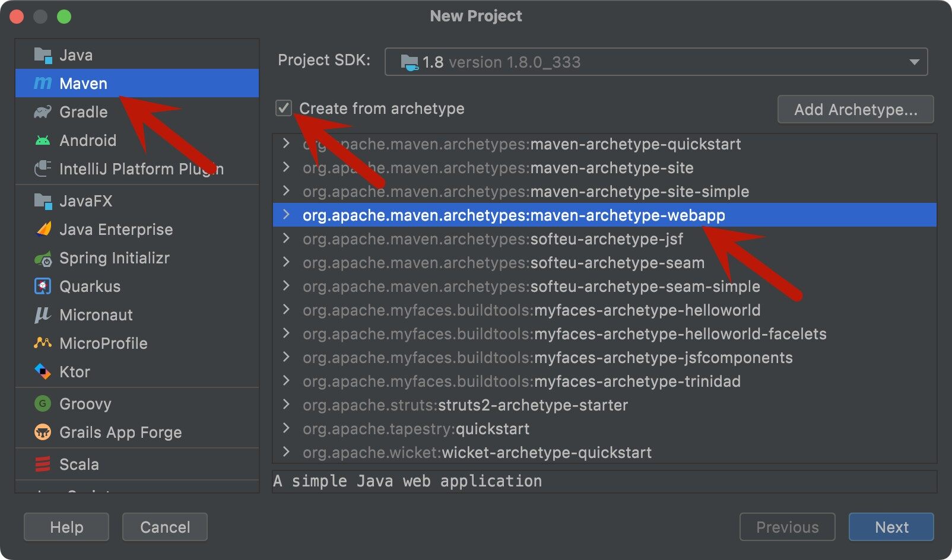This screenshot has width=952, height=560.
Task: Pick the Groovy icon in list
Action: pos(43,404)
